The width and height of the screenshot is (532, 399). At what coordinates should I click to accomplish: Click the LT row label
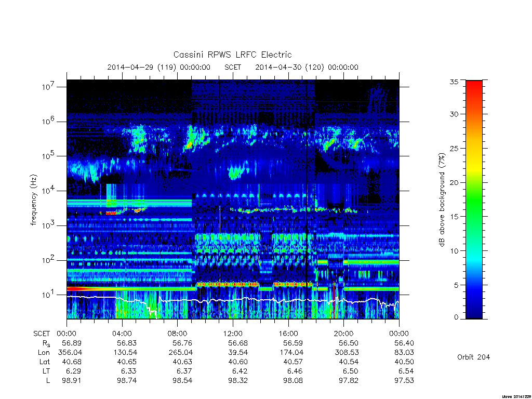(46, 371)
